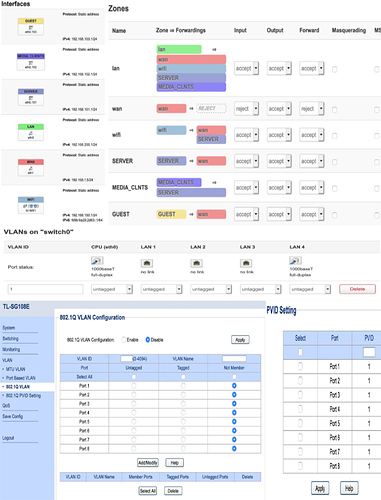The width and height of the screenshot is (381, 500).
Task: Enable masquerading checkbox for lan zone
Action: point(335,69)
